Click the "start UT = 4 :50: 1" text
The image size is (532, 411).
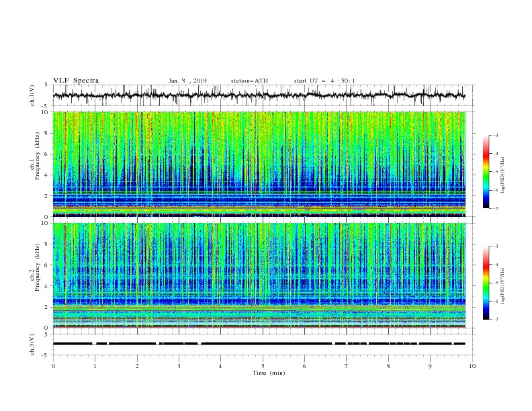[x=324, y=81]
